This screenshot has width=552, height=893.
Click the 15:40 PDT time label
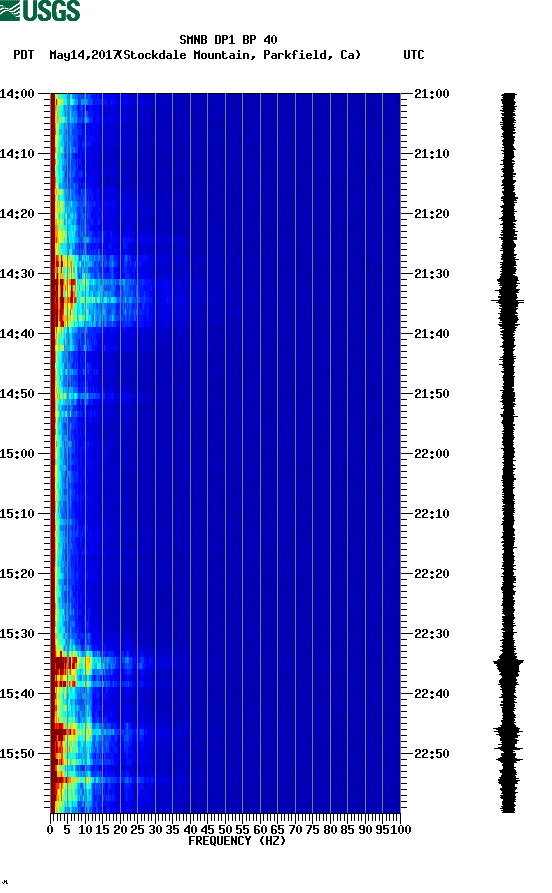(17, 694)
